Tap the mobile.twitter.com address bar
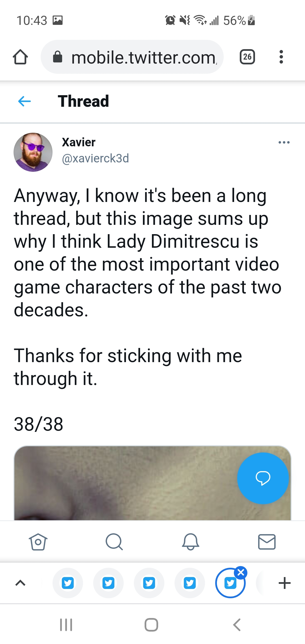 [x=132, y=57]
